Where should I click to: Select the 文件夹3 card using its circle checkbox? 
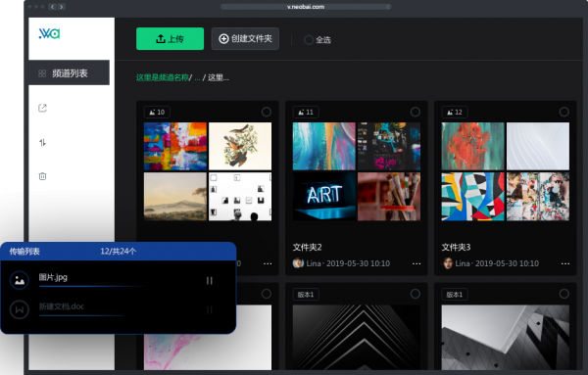[564, 112]
